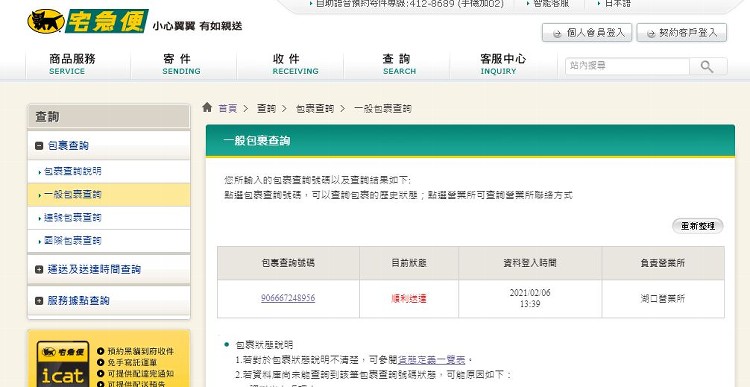Click the home icon in breadcrumb

click(x=207, y=108)
